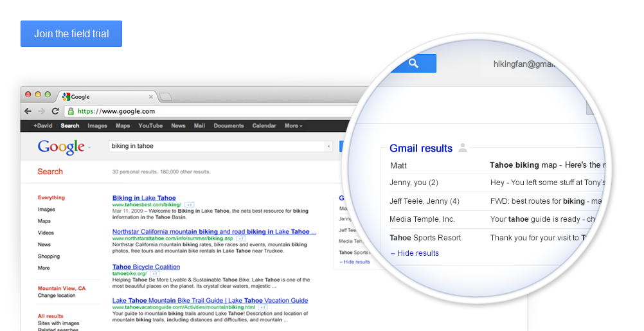
Task: Click Change location link
Action: pos(57,295)
